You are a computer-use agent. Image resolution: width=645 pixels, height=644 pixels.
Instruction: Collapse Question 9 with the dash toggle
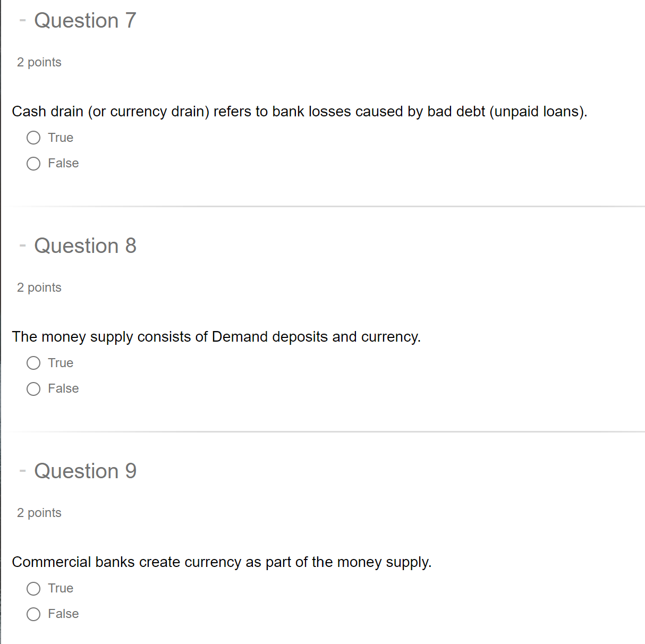click(x=22, y=471)
